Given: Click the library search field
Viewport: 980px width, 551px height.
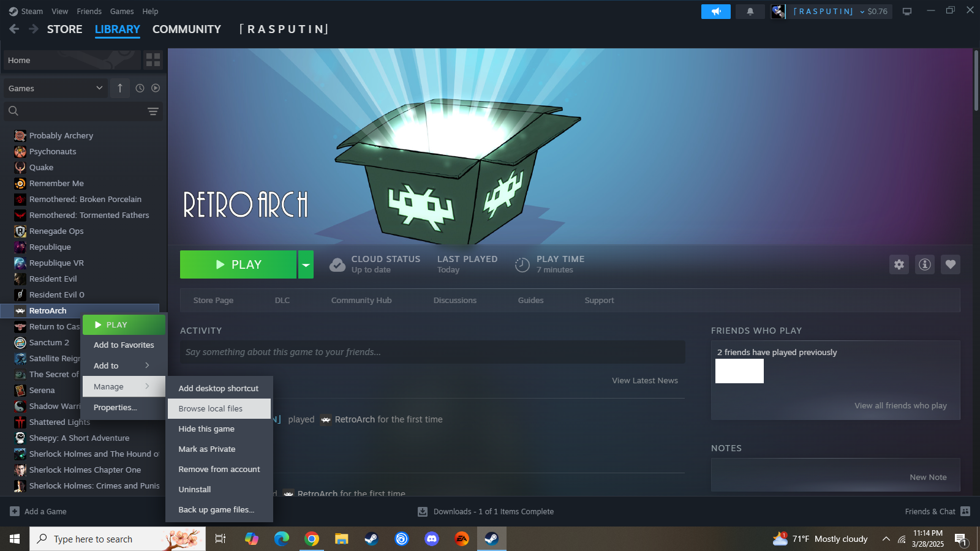Looking at the screenshot, I should click(83, 111).
